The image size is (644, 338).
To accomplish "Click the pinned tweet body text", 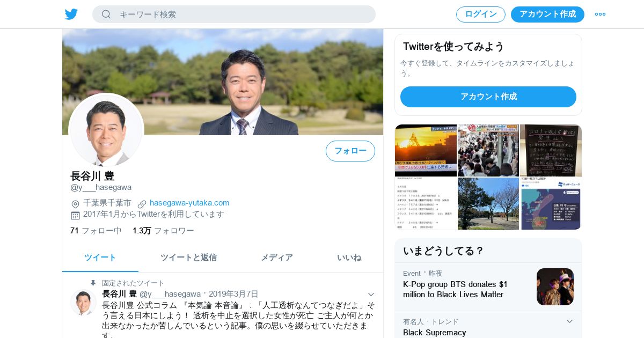I will pos(238,320).
